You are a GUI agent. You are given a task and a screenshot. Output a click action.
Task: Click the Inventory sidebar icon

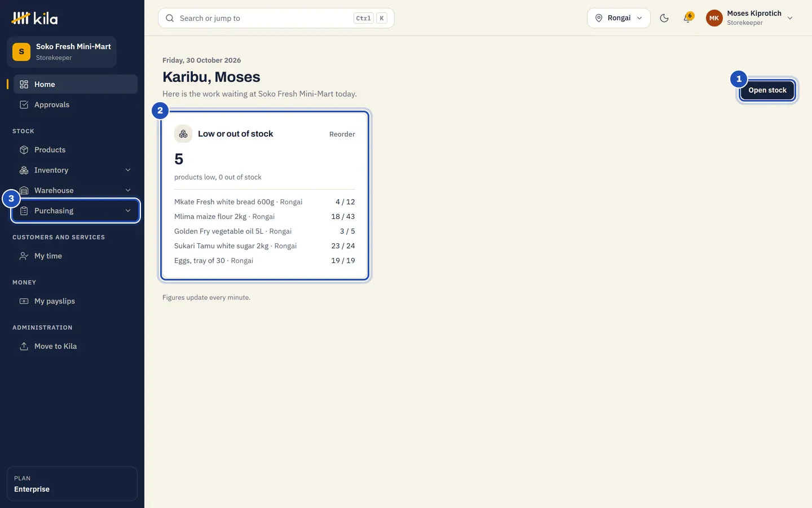[x=24, y=170]
